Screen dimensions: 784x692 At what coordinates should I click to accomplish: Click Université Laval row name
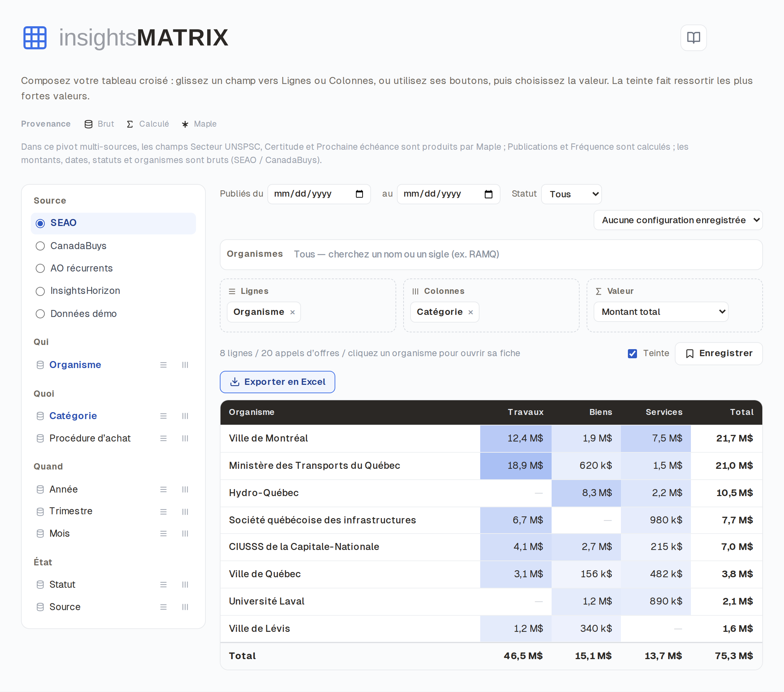pyautogui.click(x=267, y=601)
